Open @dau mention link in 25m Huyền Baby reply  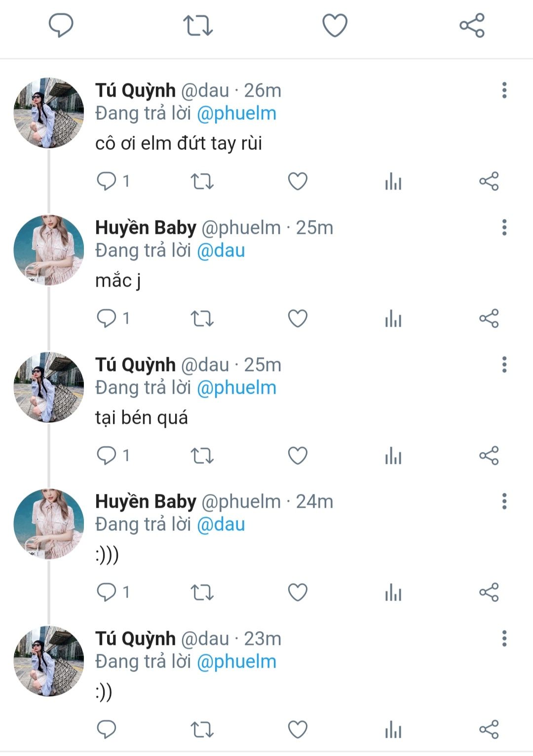[x=221, y=251]
